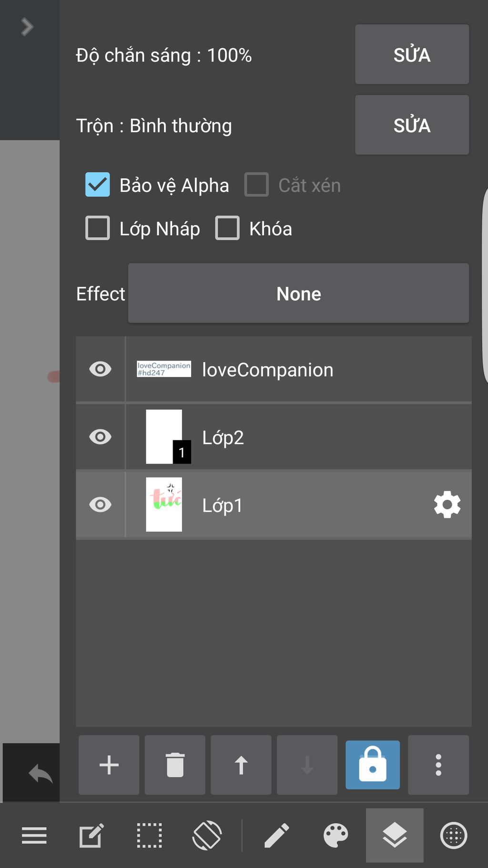This screenshot has width=488, height=868.
Task: Open the rectangular selection tool
Action: 150,836
